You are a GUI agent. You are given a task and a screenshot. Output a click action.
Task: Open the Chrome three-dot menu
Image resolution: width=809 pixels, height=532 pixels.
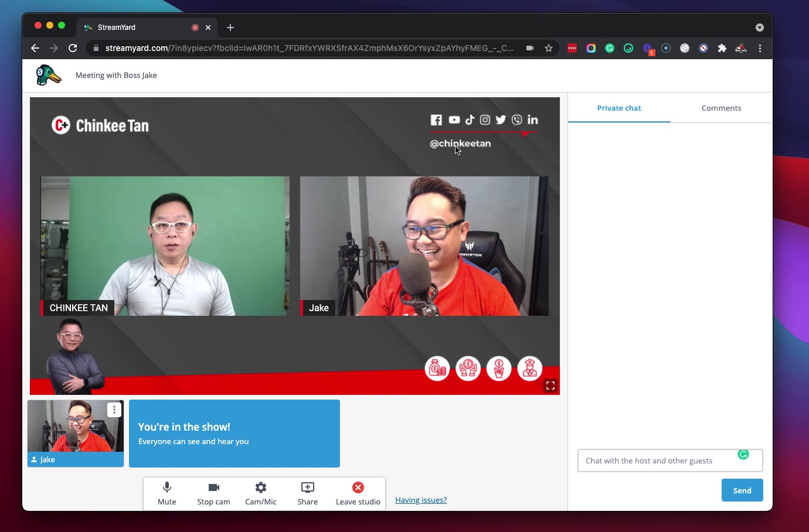[x=760, y=48]
